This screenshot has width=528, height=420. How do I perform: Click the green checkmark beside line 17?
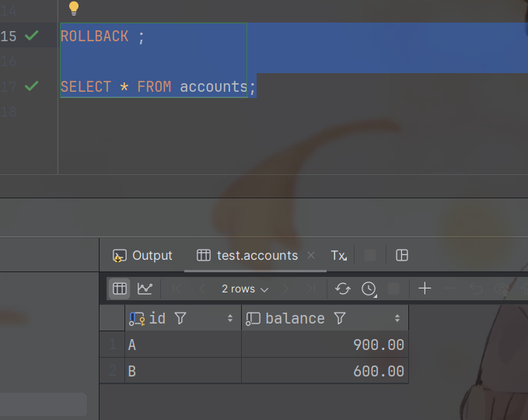pyautogui.click(x=31, y=86)
